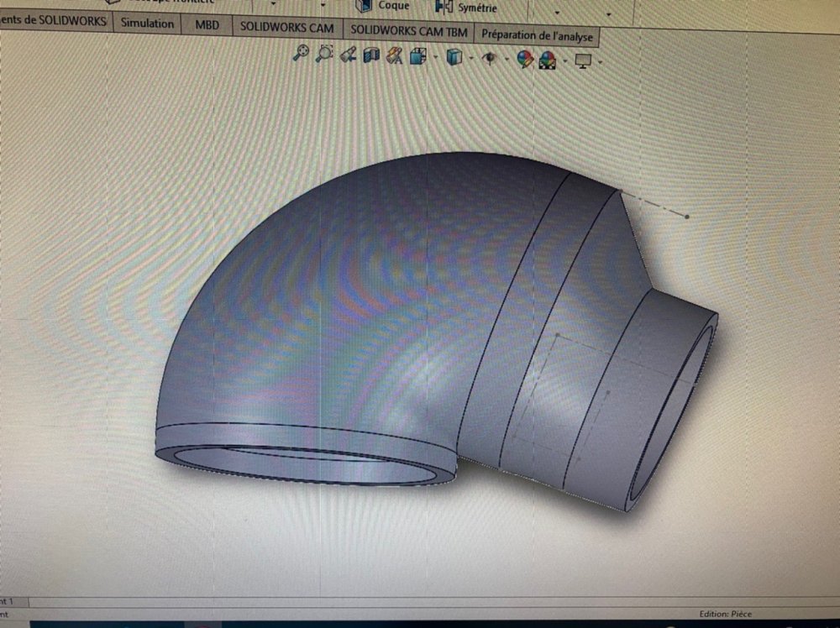
Task: Activate the Section View icon
Action: click(371, 56)
